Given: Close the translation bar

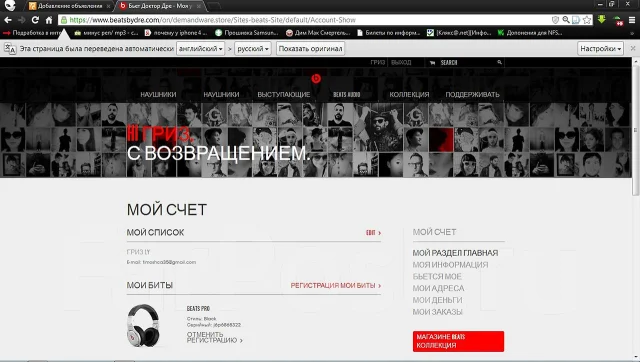Looking at the screenshot, I should tap(633, 48).
